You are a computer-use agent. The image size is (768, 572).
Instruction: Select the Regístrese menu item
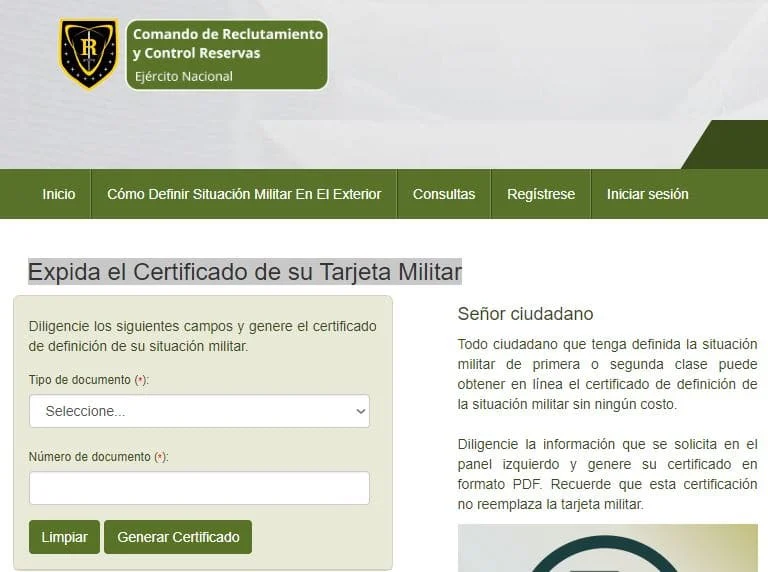(541, 194)
